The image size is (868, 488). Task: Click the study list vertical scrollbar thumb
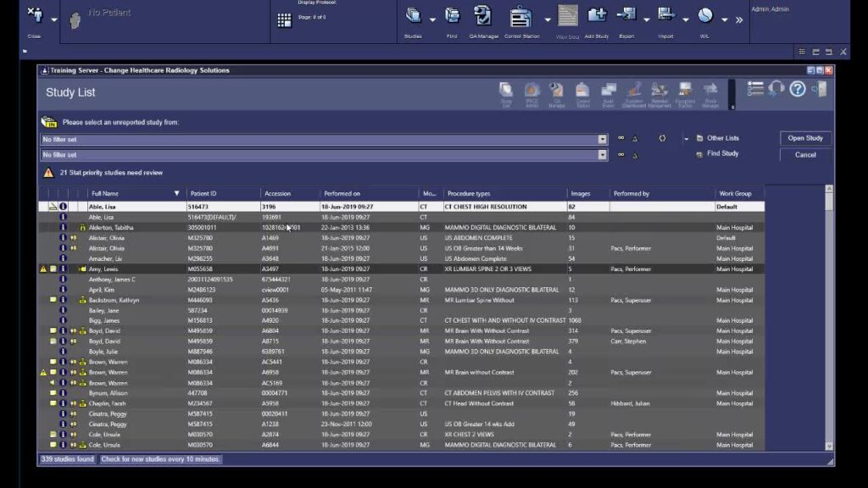click(829, 202)
